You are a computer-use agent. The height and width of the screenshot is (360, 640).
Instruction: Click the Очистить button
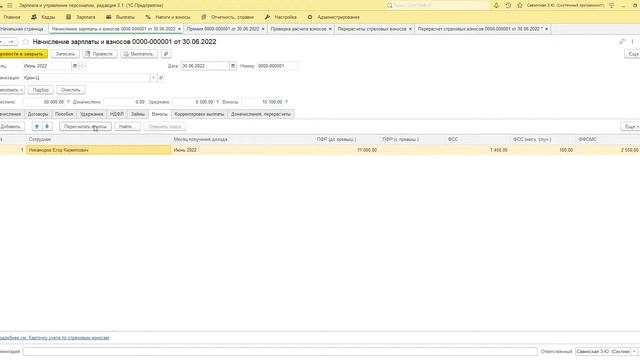(71, 90)
